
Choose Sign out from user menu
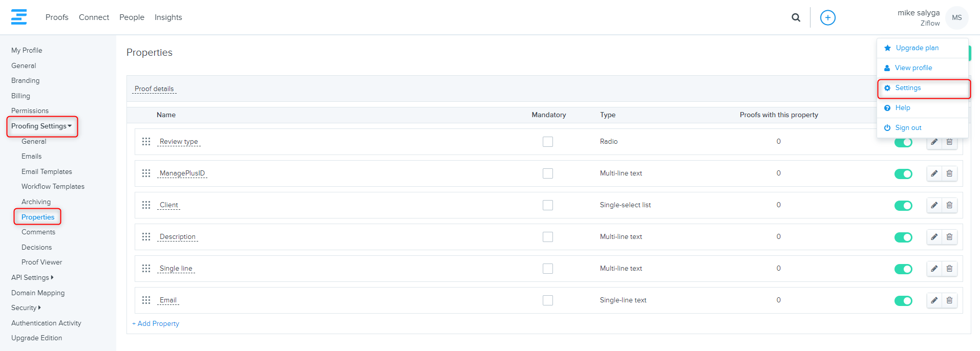pyautogui.click(x=908, y=128)
